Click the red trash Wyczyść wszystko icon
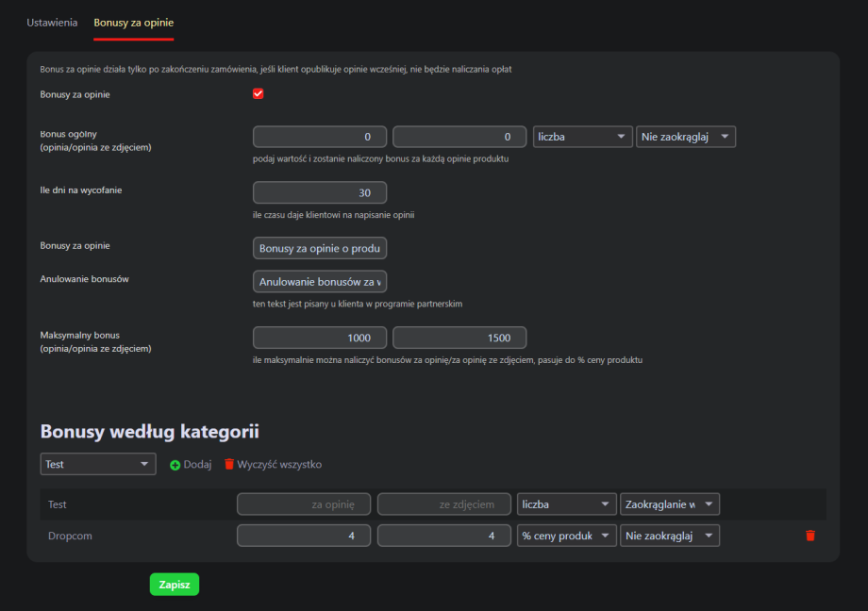 coord(229,465)
